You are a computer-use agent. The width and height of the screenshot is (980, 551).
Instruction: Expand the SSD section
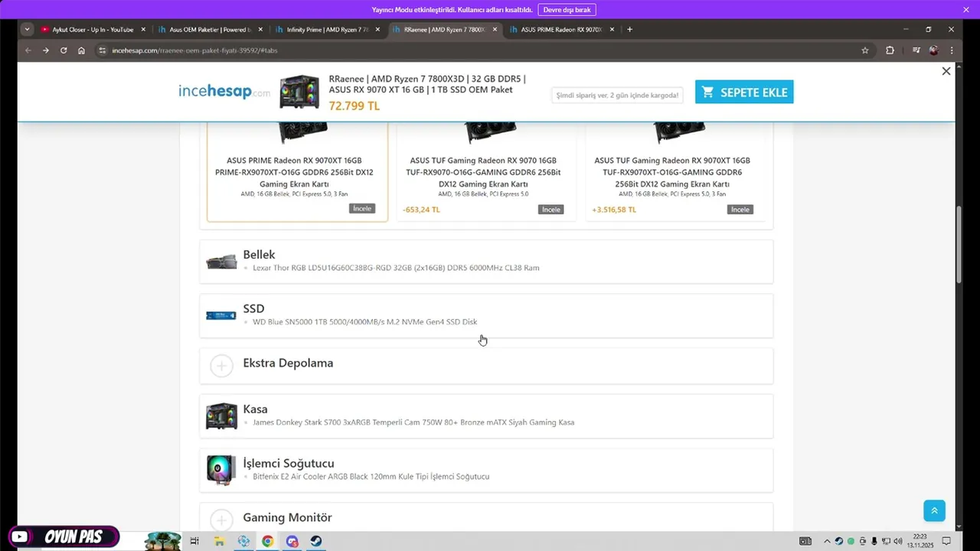[486, 315]
